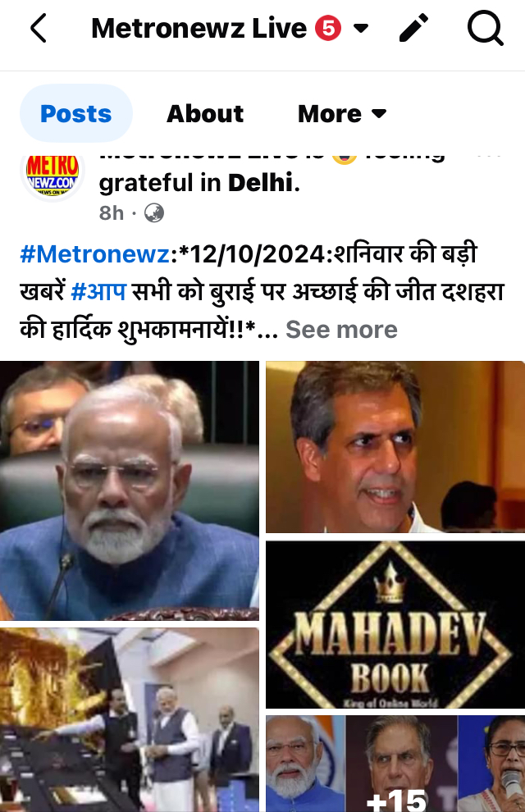This screenshot has height=812, width=525.
Task: Open the pencil edit icon
Action: [414, 28]
